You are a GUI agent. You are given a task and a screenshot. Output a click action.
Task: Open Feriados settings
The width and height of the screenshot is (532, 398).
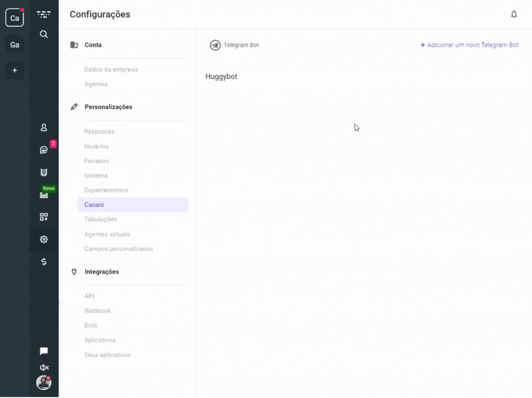click(x=96, y=161)
